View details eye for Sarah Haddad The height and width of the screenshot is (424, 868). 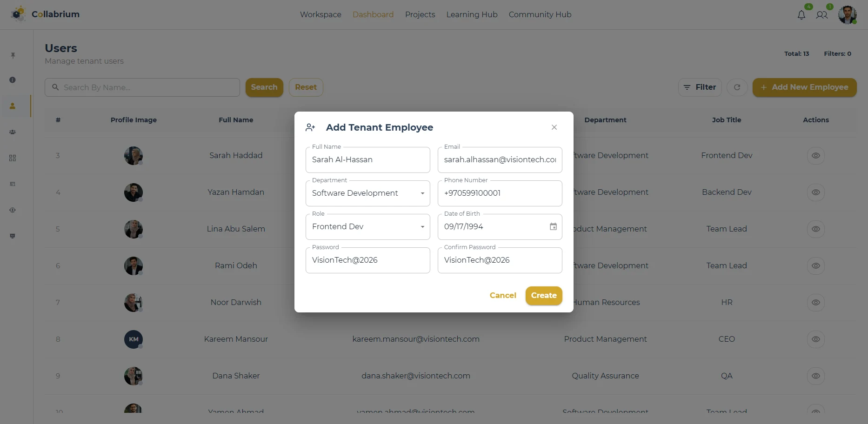pyautogui.click(x=815, y=155)
